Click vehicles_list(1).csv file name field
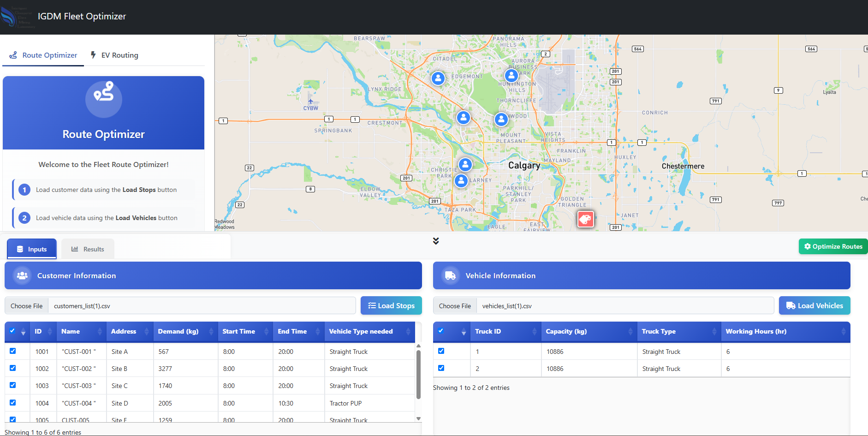The image size is (868, 436). click(x=625, y=306)
